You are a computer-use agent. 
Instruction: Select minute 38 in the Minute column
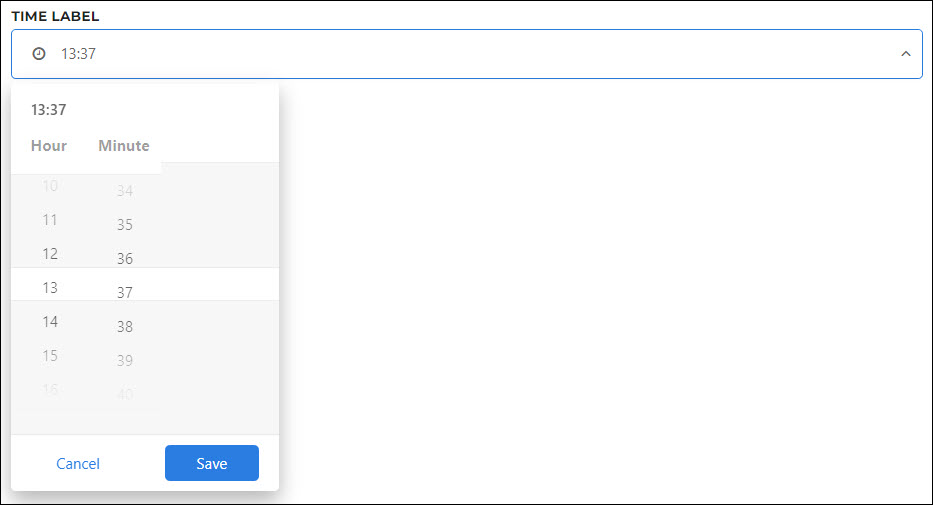pos(124,327)
